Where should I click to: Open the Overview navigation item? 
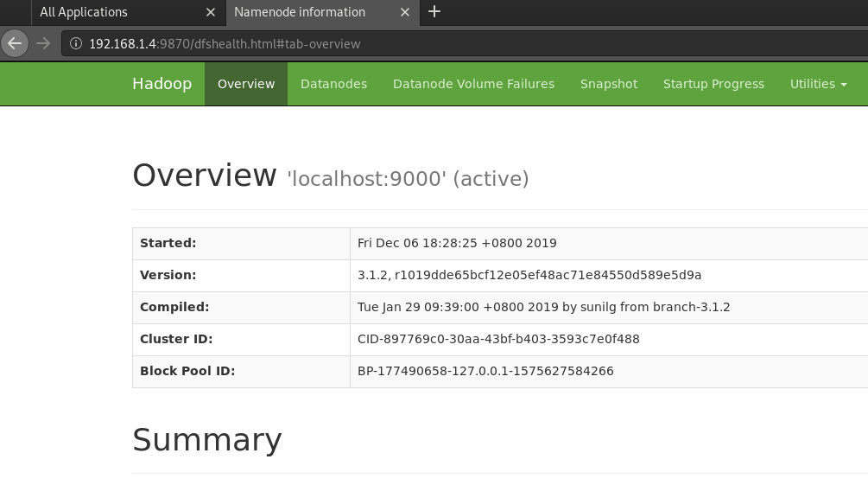point(246,84)
